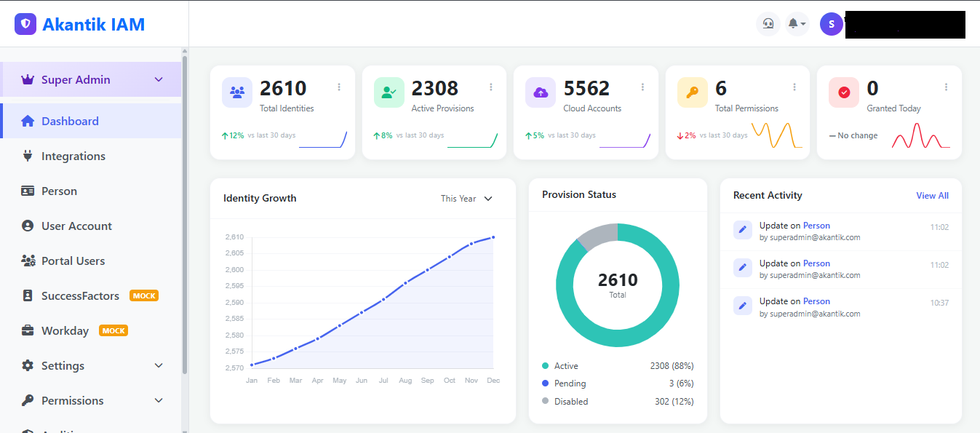Click the '2308 (88%)' Active count
980x433 pixels.
(672, 366)
